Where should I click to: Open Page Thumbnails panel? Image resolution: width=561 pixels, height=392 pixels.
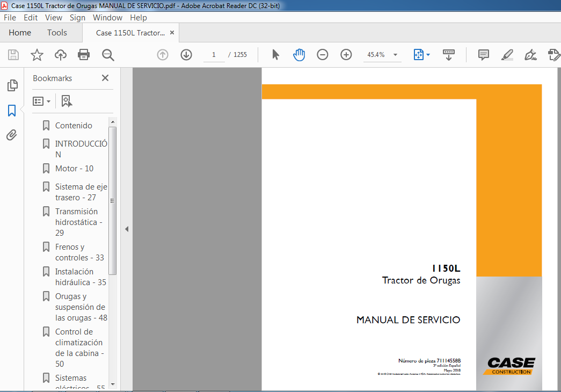pyautogui.click(x=12, y=85)
